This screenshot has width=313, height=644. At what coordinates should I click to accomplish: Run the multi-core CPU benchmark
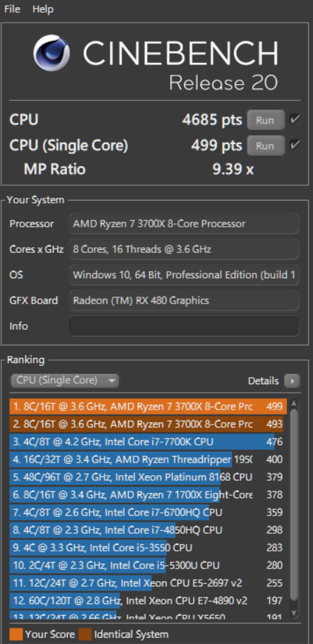point(266,120)
